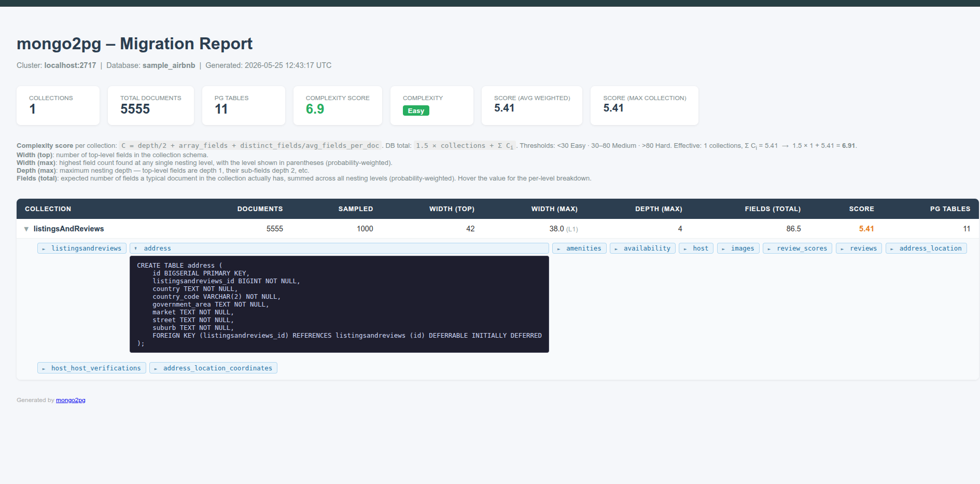
Task: Click the country_code VARCHAR(2) line
Action: (x=216, y=297)
